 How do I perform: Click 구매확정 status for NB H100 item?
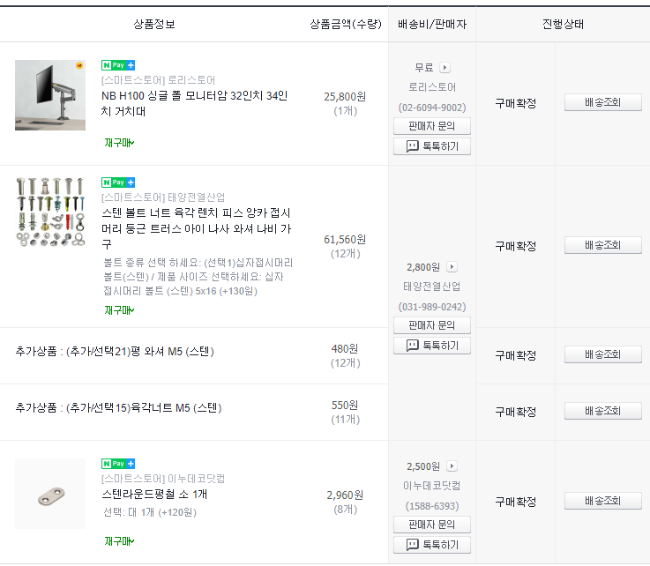[516, 103]
